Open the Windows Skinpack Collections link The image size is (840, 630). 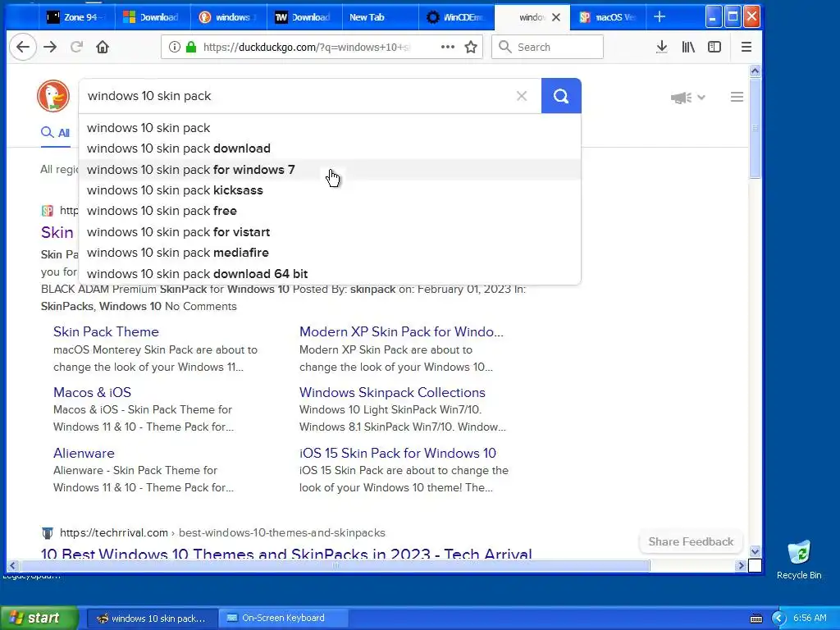[x=392, y=392]
